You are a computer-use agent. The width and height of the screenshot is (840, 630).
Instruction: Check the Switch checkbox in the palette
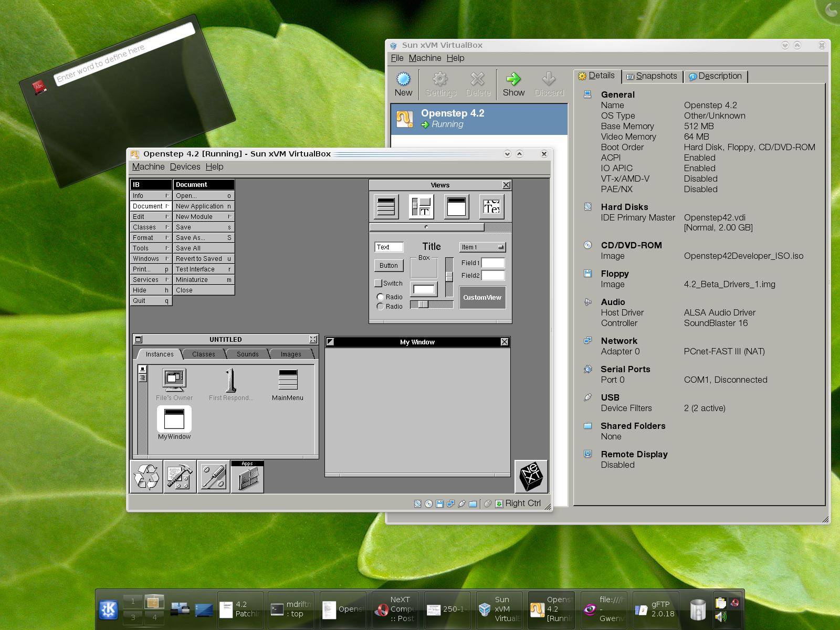(x=379, y=282)
